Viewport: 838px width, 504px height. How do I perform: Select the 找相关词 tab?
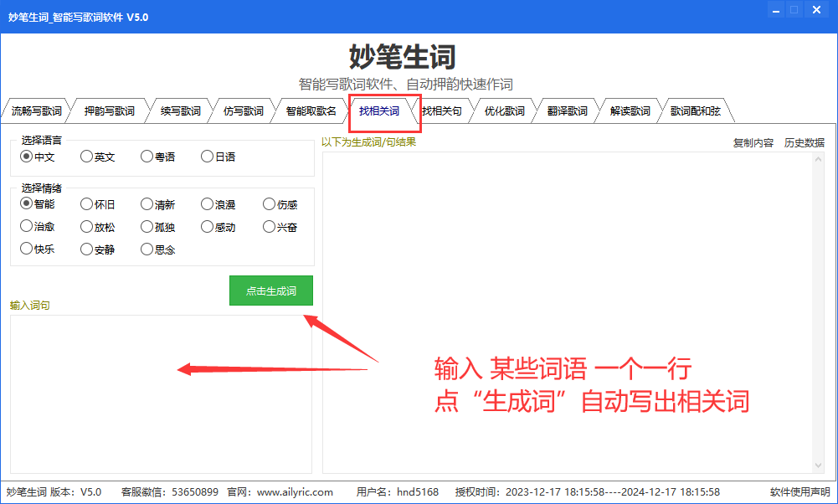click(379, 111)
